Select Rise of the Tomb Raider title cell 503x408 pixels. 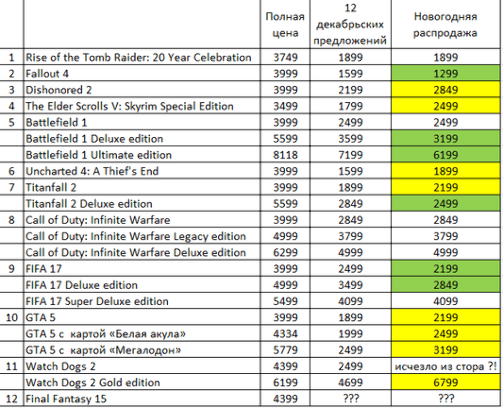(x=142, y=57)
